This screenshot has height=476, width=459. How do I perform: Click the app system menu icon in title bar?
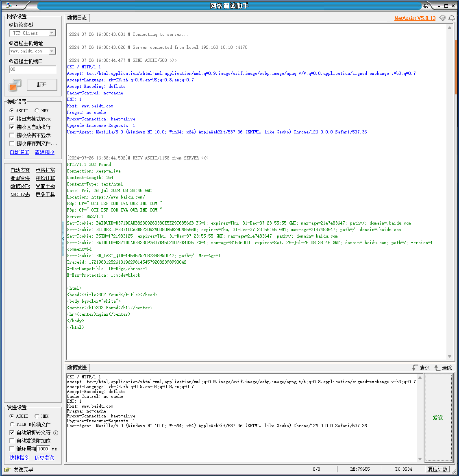tap(9, 5)
